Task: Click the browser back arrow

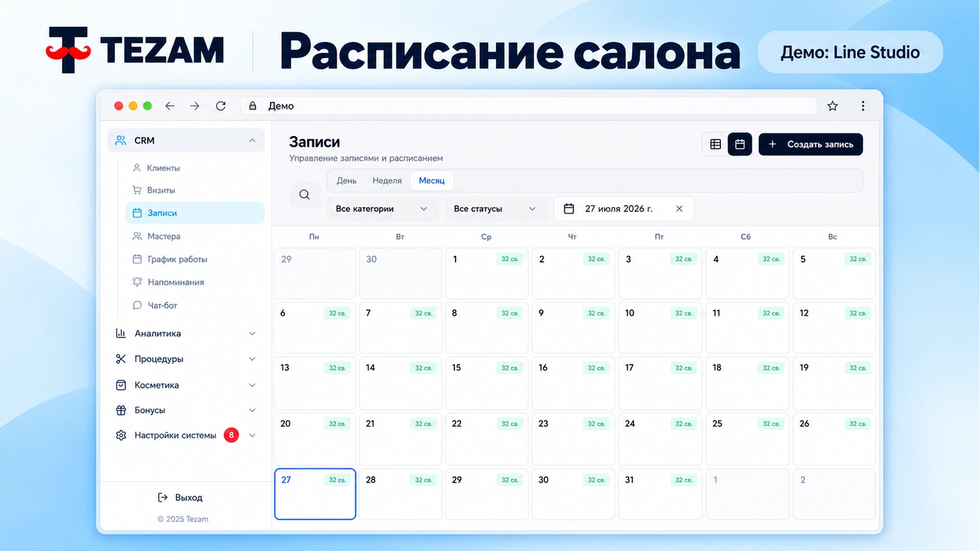Action: click(x=170, y=106)
